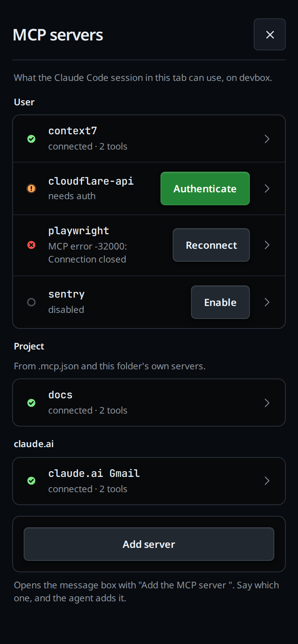The height and width of the screenshot is (644, 298).
Task: Enable the sentry server
Action: (220, 302)
